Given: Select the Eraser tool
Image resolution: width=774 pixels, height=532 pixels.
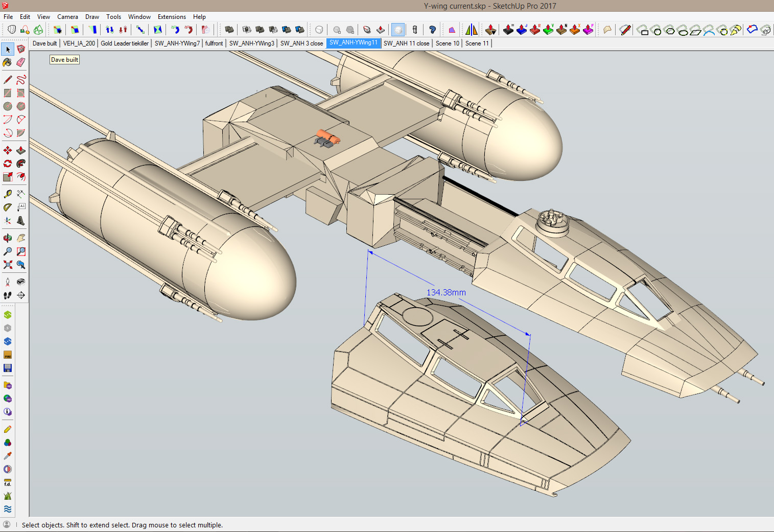Looking at the screenshot, I should [x=21, y=62].
